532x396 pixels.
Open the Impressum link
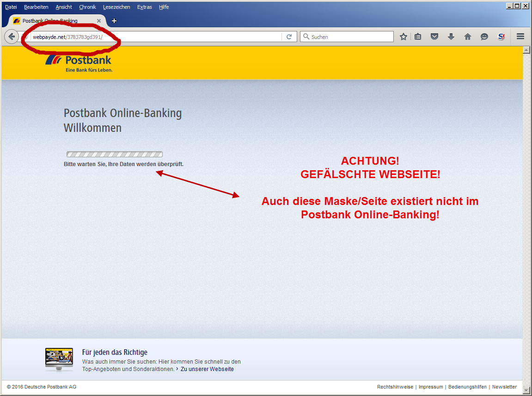click(431, 387)
